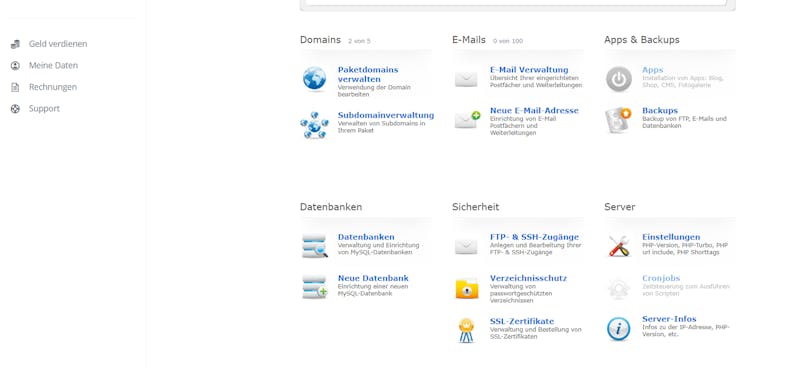
Task: Click the faded Cronjobs icon
Action: coord(619,288)
